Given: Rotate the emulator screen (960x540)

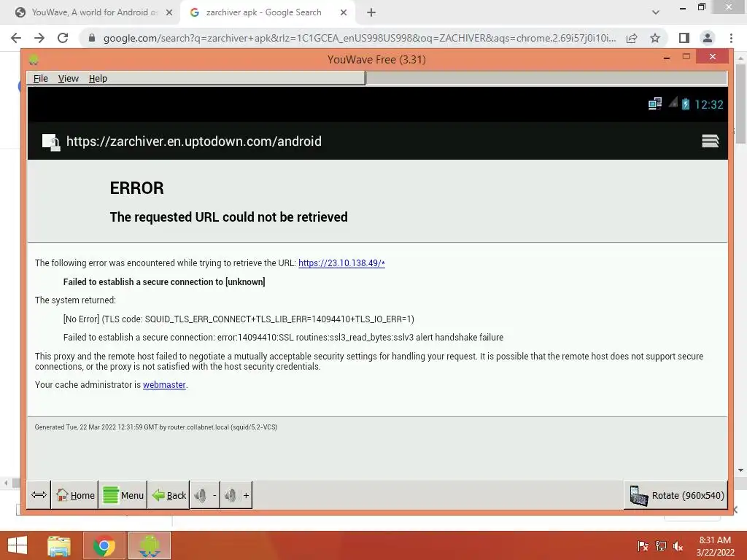Looking at the screenshot, I should pos(676,495).
